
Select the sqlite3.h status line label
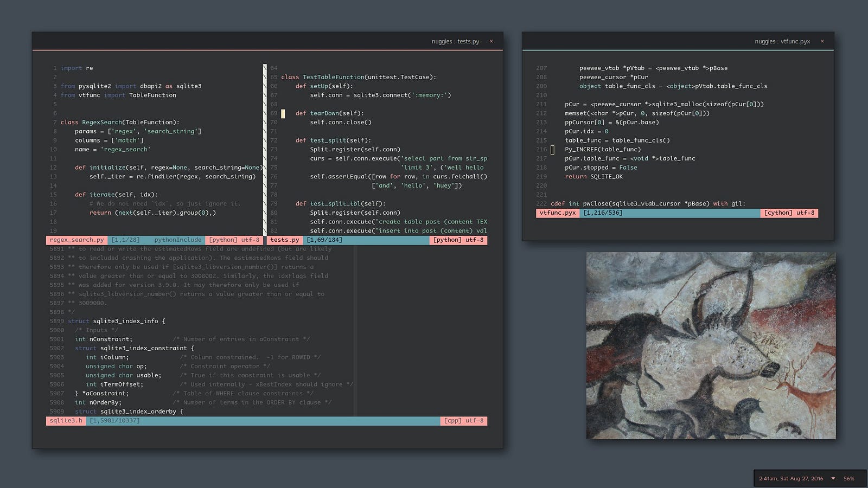[66, 421]
